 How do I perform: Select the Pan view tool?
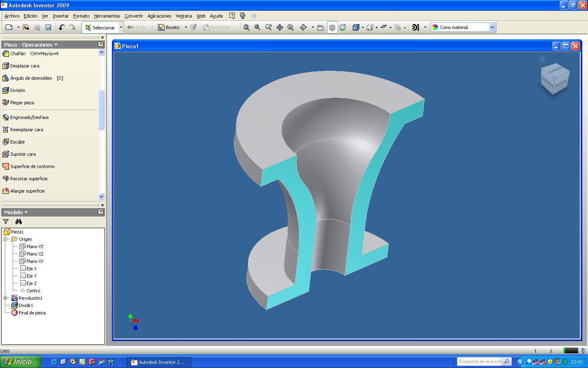coord(280,27)
